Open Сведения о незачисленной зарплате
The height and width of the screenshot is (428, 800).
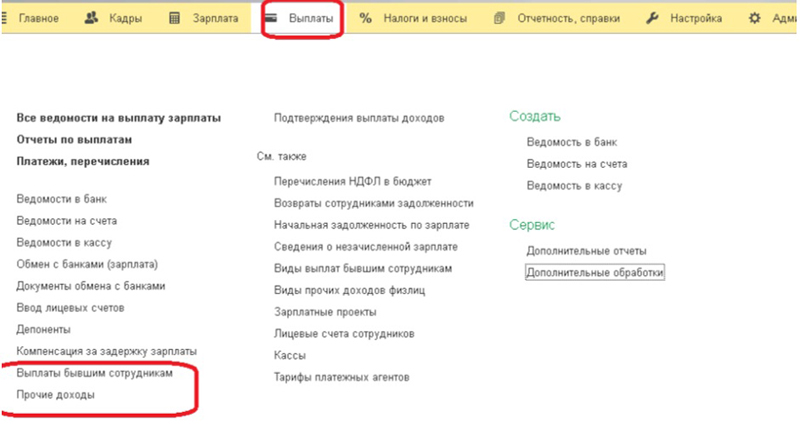(x=366, y=247)
